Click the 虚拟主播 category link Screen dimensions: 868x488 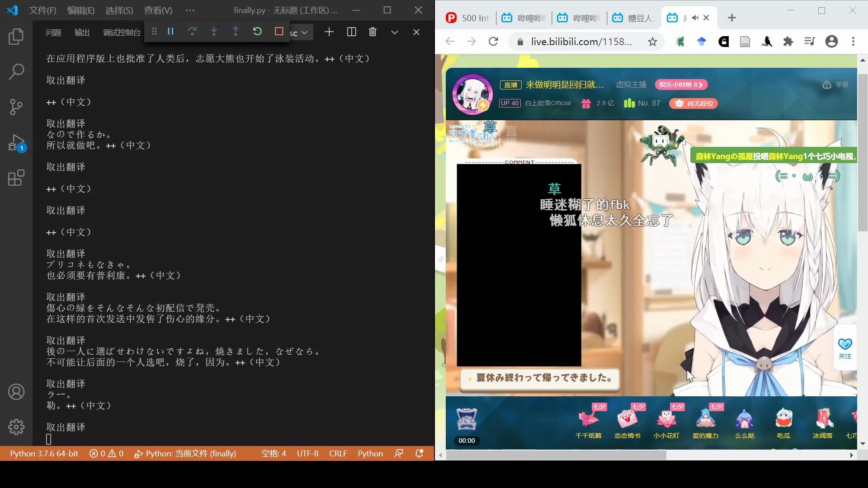[x=631, y=84]
